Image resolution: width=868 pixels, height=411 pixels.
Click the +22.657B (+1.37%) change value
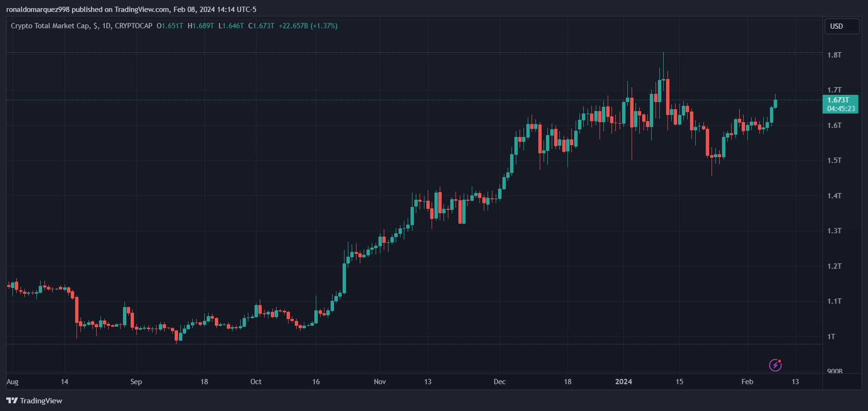point(308,26)
